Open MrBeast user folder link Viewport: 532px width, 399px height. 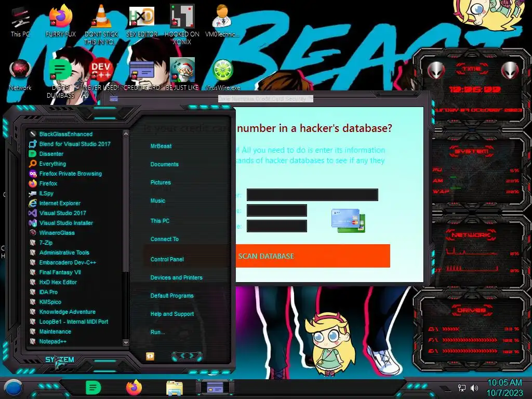(x=161, y=146)
